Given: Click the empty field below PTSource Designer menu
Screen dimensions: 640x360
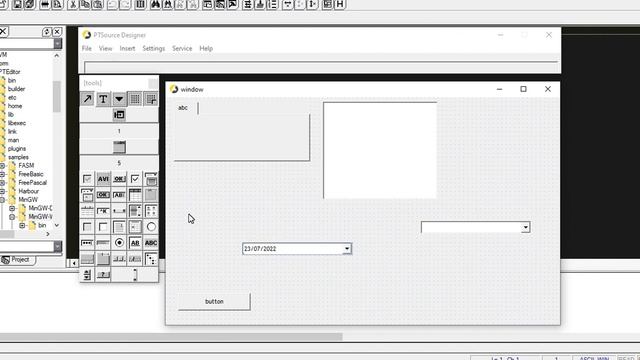Looking at the screenshot, I should pos(321,67).
